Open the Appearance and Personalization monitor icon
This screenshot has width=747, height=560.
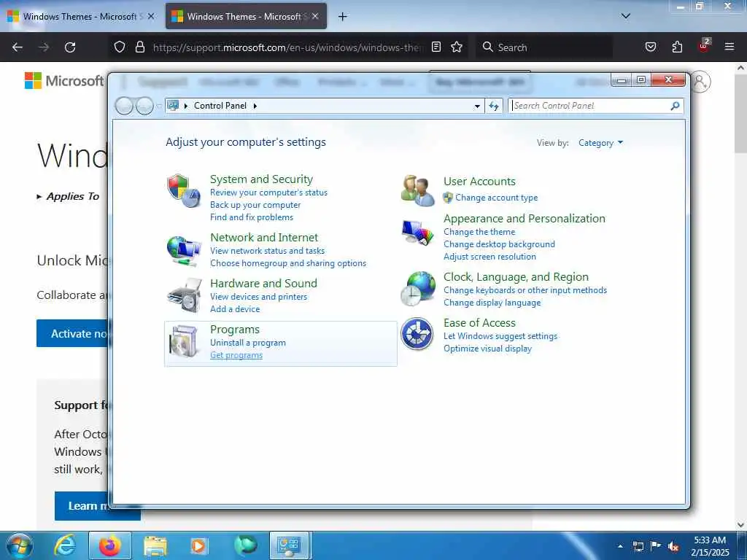coord(417,233)
